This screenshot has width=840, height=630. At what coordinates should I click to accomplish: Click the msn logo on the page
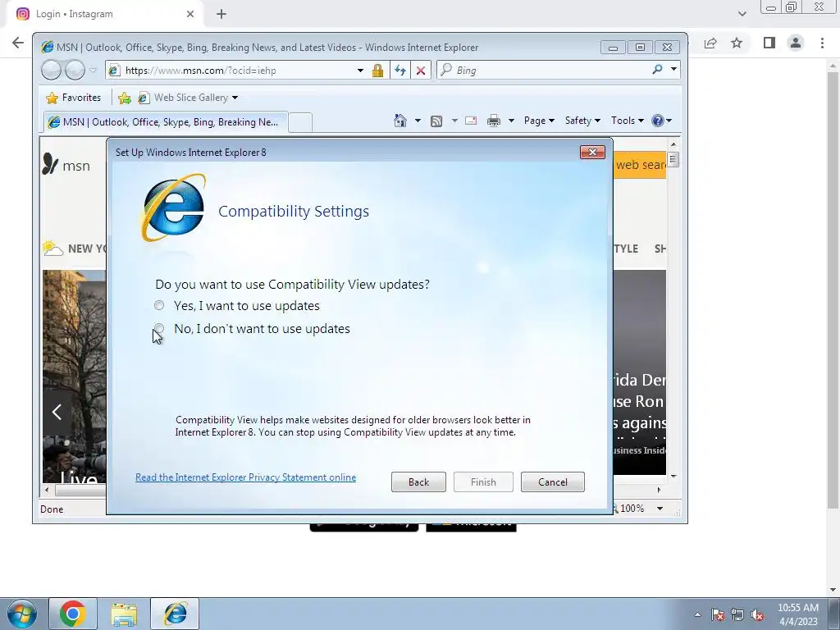(66, 164)
